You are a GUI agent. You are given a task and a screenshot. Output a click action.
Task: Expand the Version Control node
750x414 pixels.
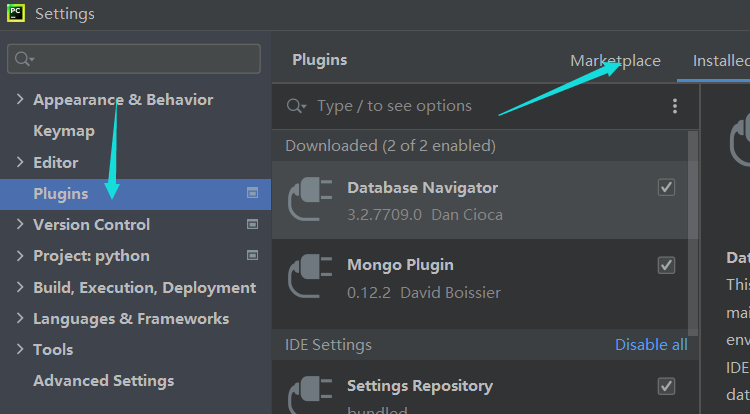tap(20, 224)
